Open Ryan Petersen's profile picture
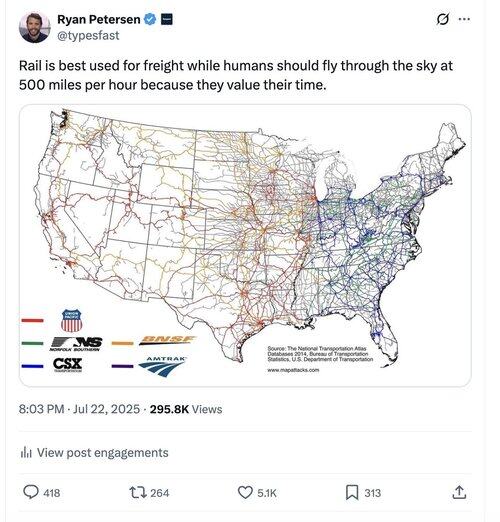 pyautogui.click(x=35, y=27)
